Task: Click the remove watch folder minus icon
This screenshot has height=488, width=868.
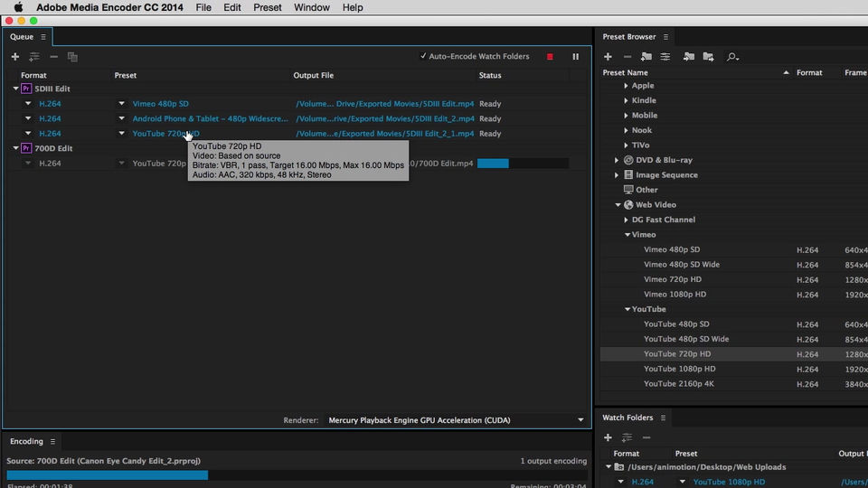Action: point(646,437)
